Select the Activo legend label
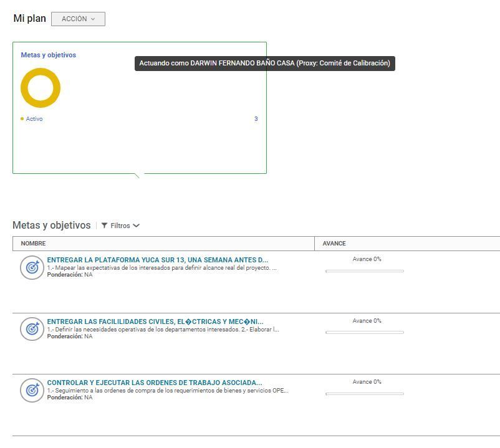 coord(34,119)
